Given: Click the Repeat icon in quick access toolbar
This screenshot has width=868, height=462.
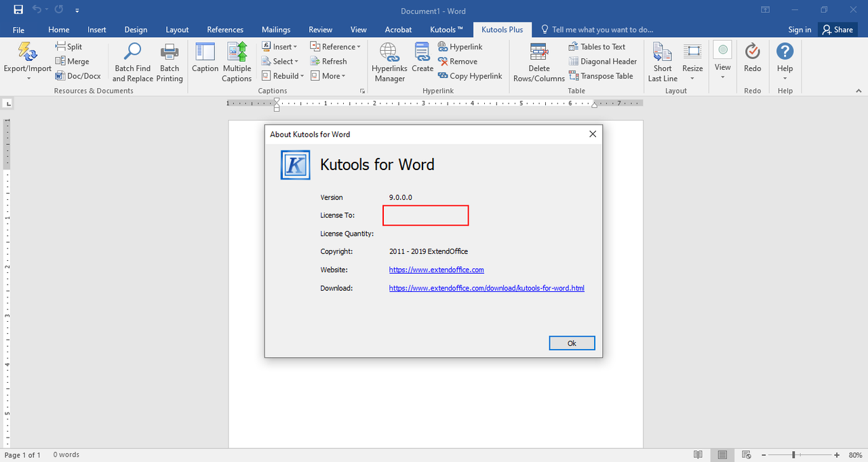Looking at the screenshot, I should (x=58, y=10).
